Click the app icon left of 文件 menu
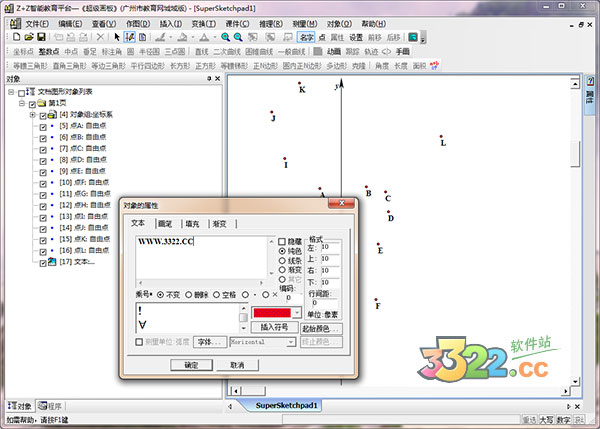This screenshot has width=600, height=429. 15,24
